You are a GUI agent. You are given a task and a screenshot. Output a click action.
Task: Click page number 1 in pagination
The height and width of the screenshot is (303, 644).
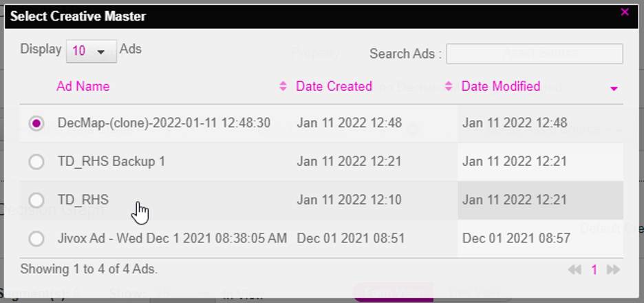click(594, 270)
